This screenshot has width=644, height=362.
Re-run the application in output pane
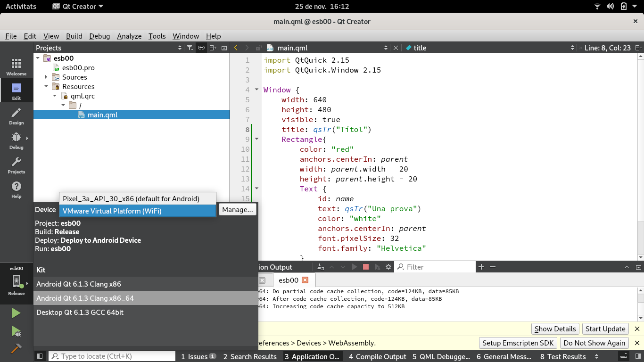click(355, 267)
